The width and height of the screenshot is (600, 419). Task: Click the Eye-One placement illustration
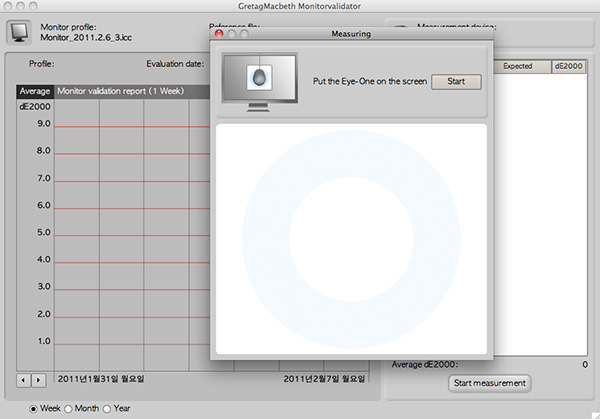click(x=258, y=81)
